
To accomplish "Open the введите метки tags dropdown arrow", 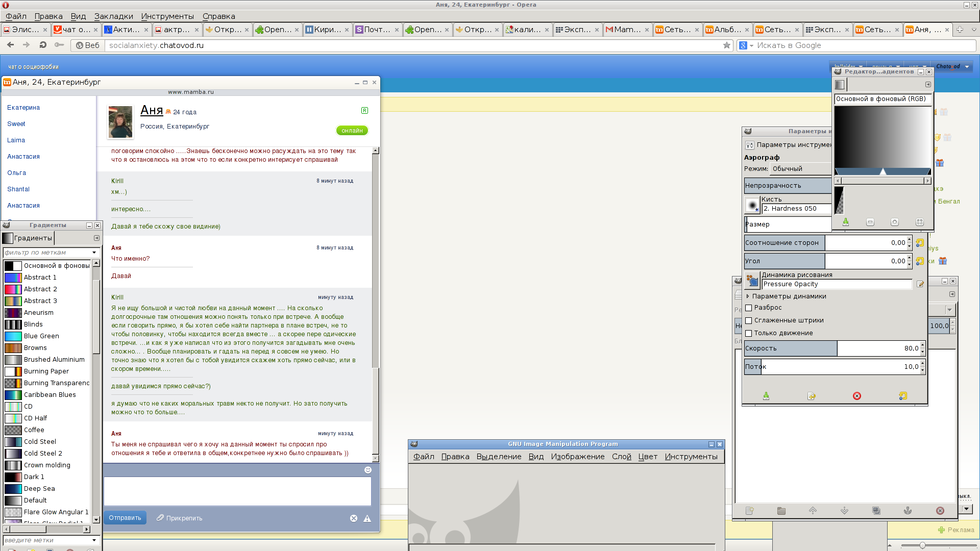I will pyautogui.click(x=94, y=540).
